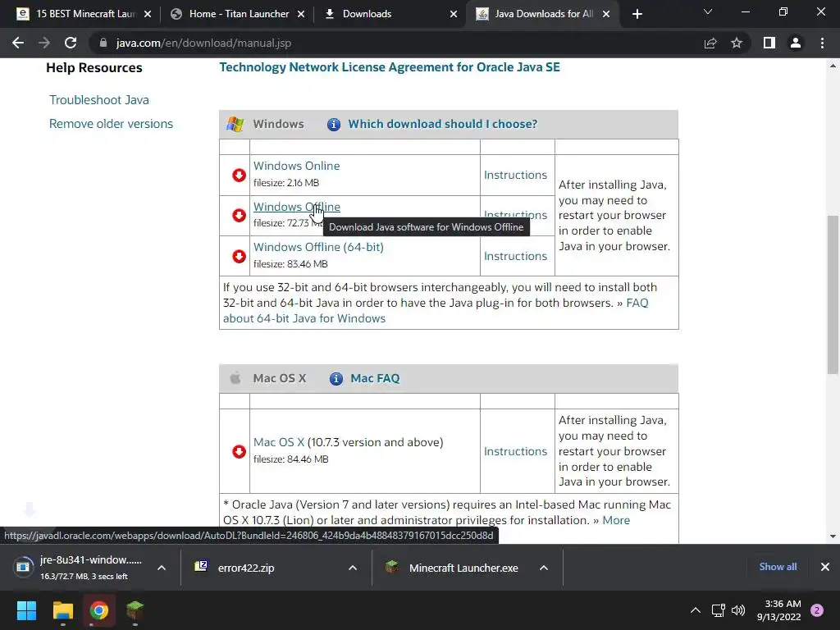The height and width of the screenshot is (630, 840).
Task: Click Show all downloads
Action: coord(778,567)
